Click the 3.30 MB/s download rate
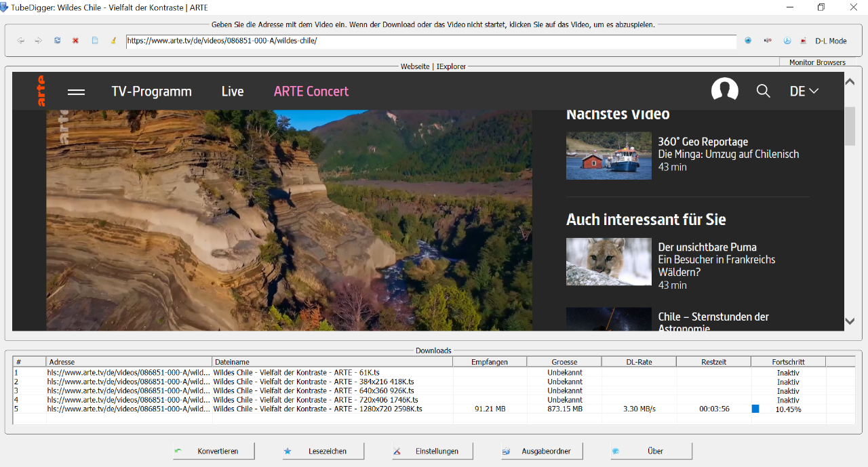This screenshot has width=868, height=467. click(x=639, y=409)
